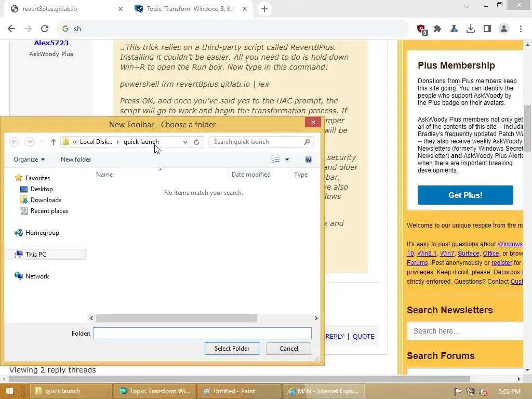Click the Get Plus! button

click(x=465, y=195)
